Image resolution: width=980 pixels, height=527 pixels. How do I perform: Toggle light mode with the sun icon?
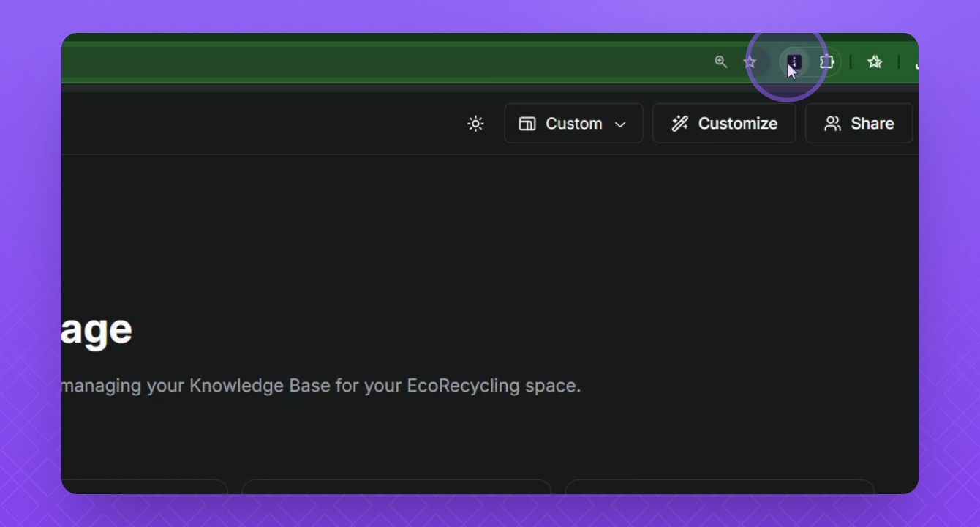pyautogui.click(x=475, y=124)
